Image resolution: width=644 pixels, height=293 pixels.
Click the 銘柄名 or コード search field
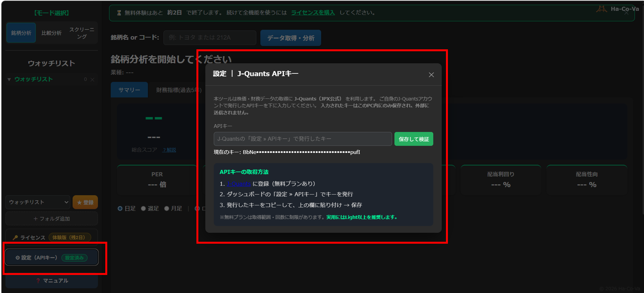[210, 38]
